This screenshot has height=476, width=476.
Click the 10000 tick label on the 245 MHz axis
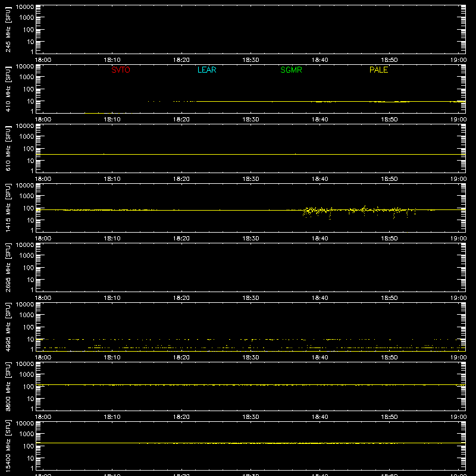click(25, 7)
